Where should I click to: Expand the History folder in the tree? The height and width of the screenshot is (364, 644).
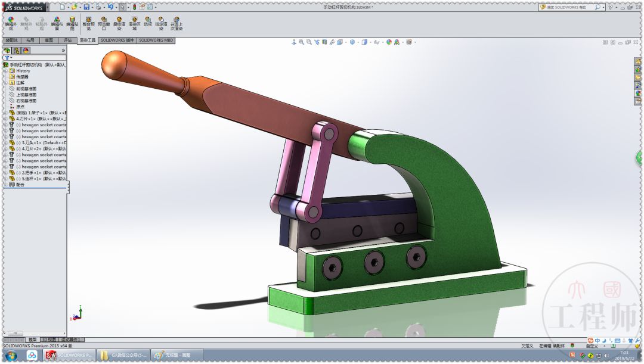tap(5, 70)
